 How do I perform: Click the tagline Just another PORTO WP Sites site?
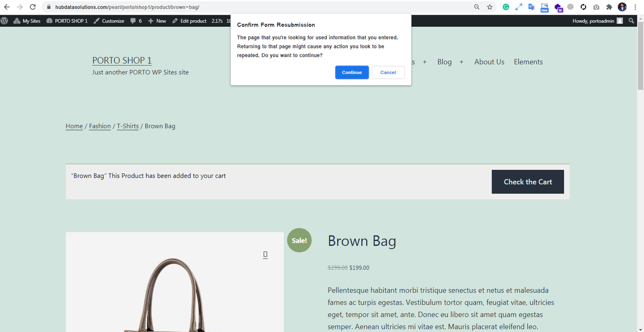pyautogui.click(x=140, y=72)
